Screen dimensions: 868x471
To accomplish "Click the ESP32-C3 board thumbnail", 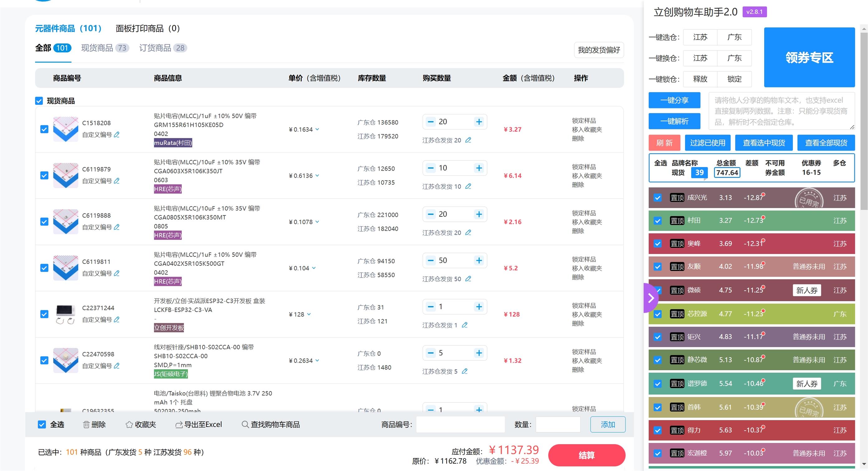I will pos(66,314).
